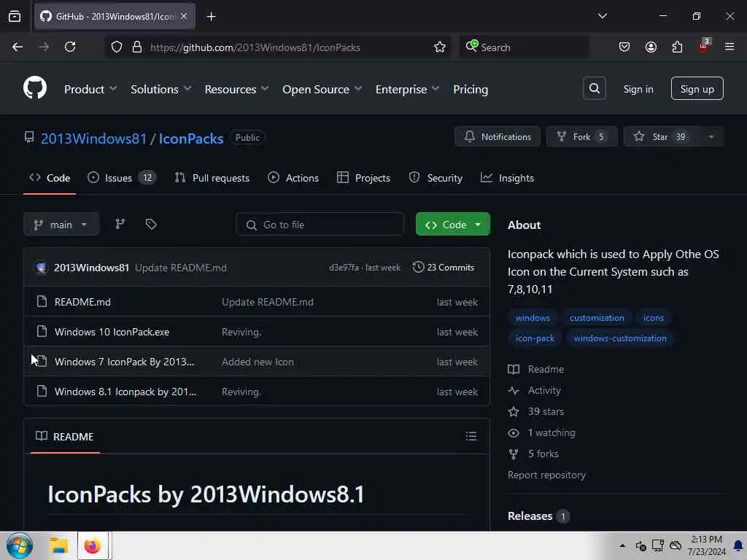Click the Firefox Search box
Viewport: 747px width, 560px height.
(x=524, y=47)
